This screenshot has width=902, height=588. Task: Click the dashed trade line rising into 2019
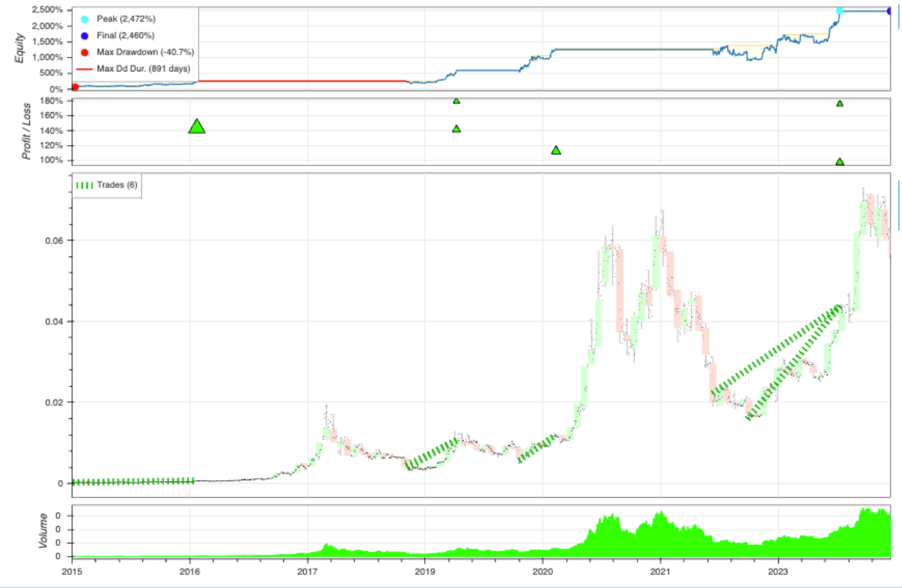[x=431, y=453]
